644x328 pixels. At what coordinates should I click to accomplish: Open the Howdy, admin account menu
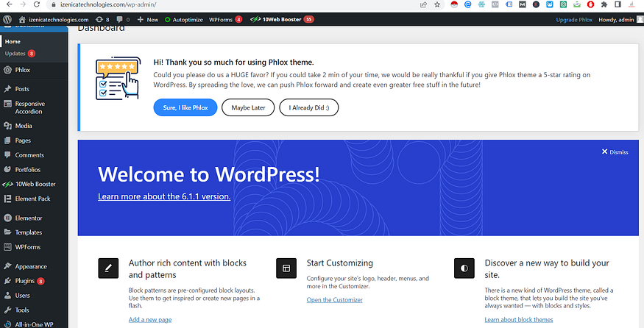point(620,19)
